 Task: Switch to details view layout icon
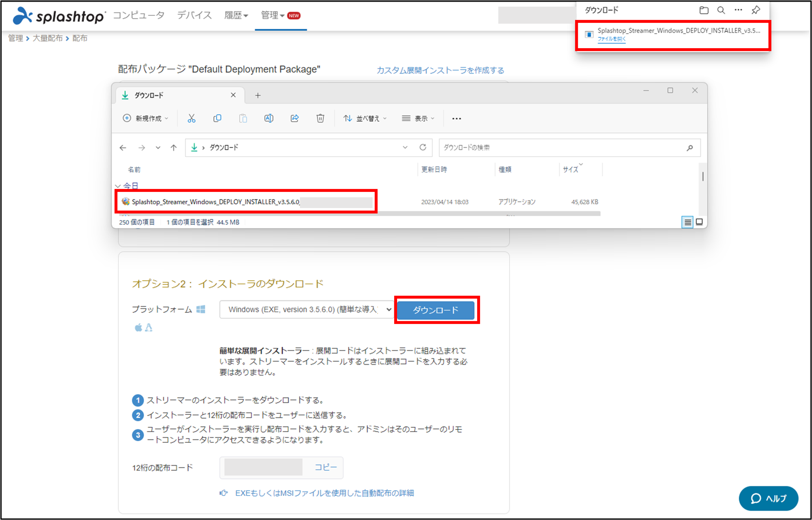coord(687,222)
